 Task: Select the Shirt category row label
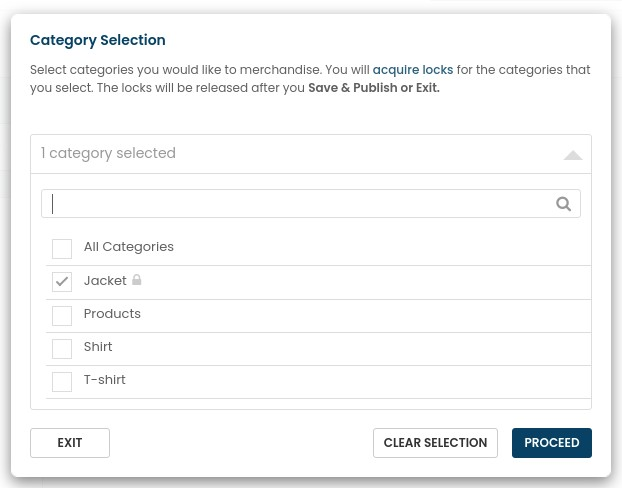point(98,347)
